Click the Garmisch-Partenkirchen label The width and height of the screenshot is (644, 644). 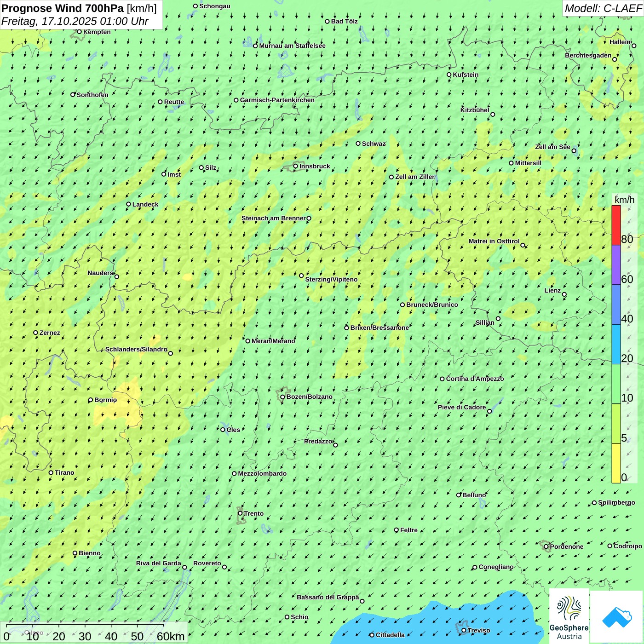[x=277, y=100]
